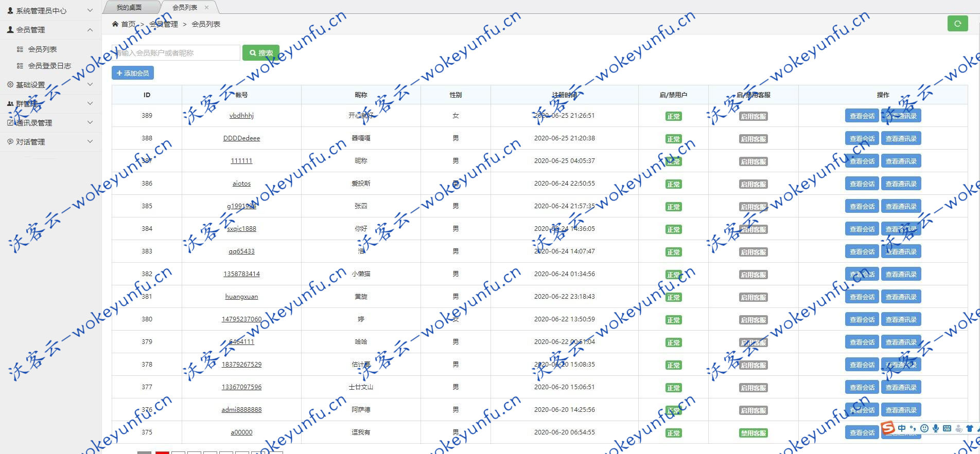980x454 pixels.
Task: Click the edit icon beside 通讯录管理
Action: point(10,122)
